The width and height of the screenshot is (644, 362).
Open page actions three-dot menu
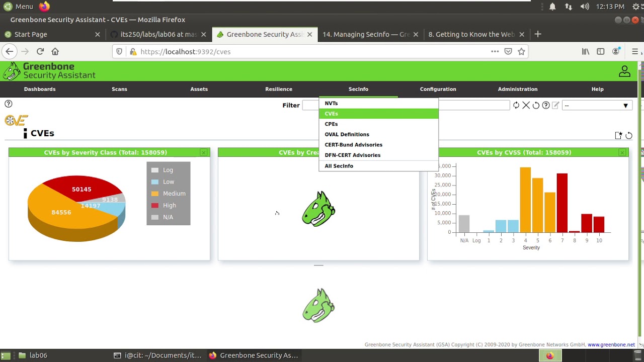tap(495, 51)
